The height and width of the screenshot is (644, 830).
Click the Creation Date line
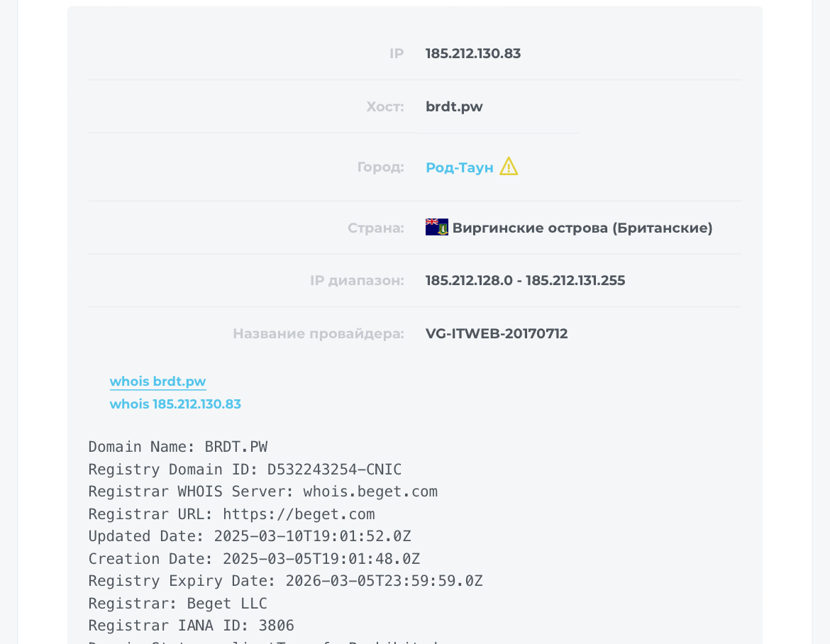(254, 559)
